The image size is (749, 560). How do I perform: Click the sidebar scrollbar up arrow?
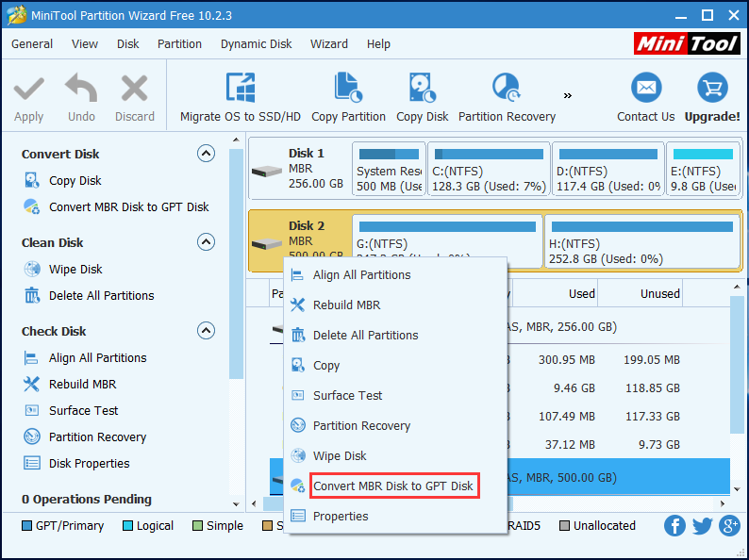tap(236, 140)
